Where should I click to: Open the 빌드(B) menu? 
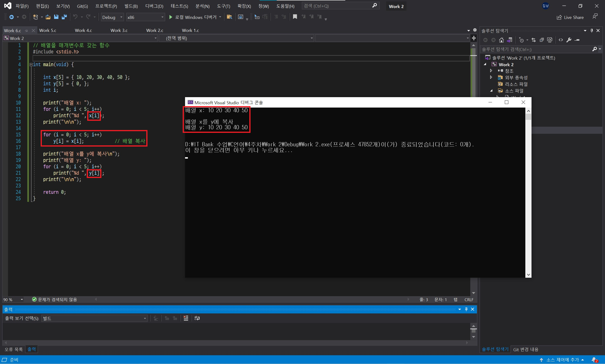tap(131, 6)
